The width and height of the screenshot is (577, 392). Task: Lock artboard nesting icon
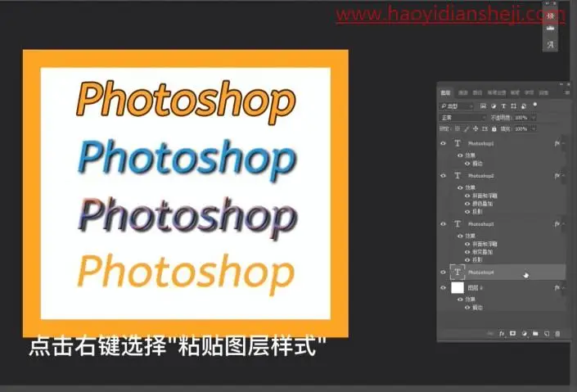[485, 128]
